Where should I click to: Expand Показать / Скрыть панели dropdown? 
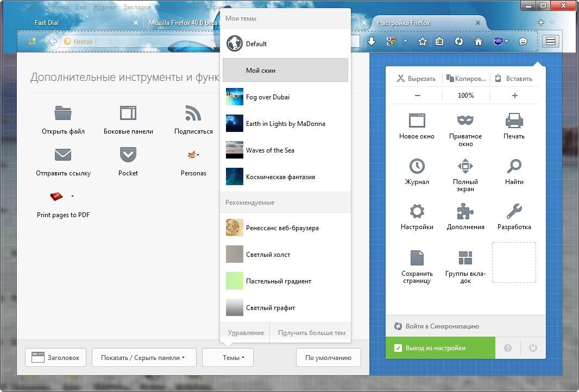[x=144, y=357]
